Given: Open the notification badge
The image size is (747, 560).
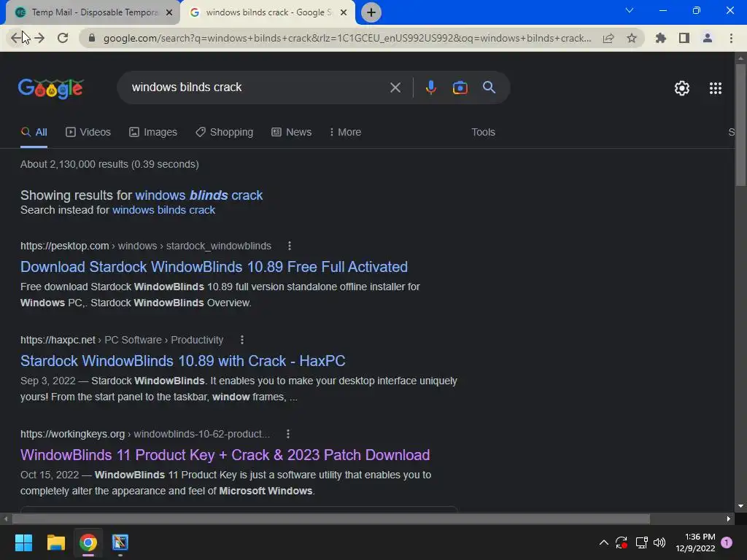Looking at the screenshot, I should 727,542.
